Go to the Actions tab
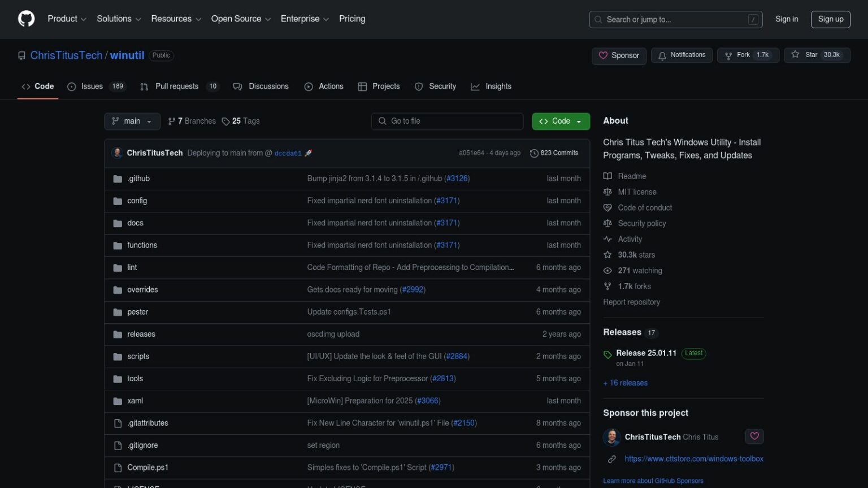This screenshot has width=868, height=488. pos(324,86)
